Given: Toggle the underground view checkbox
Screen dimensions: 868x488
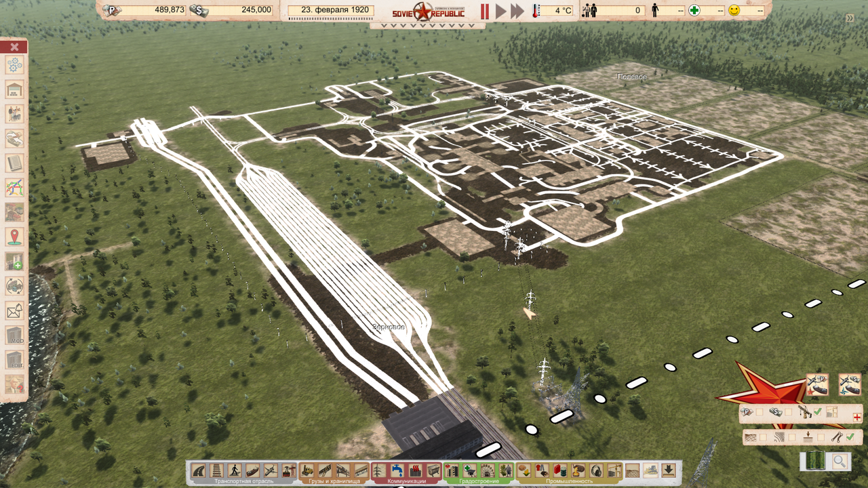Looking at the screenshot, I should 821,437.
